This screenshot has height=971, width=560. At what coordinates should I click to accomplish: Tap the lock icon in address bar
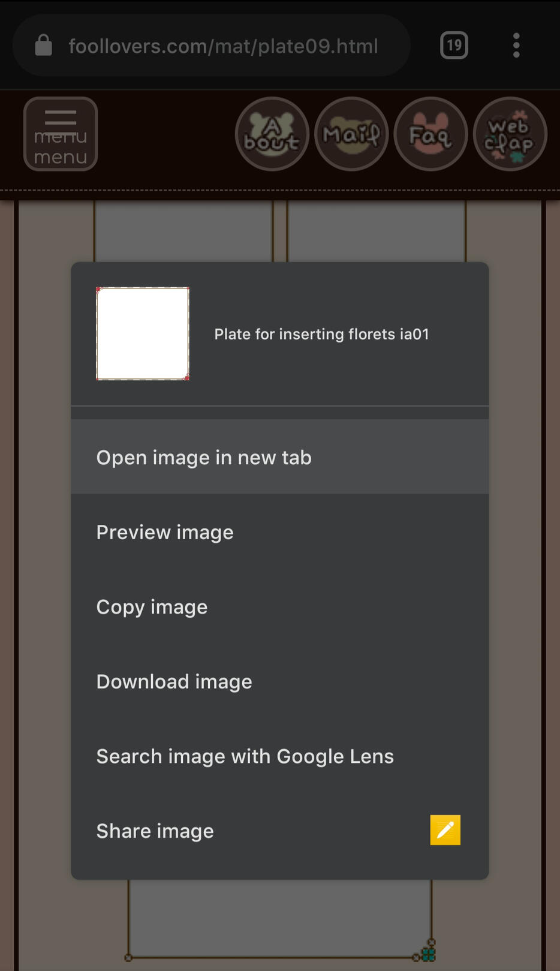(x=43, y=46)
